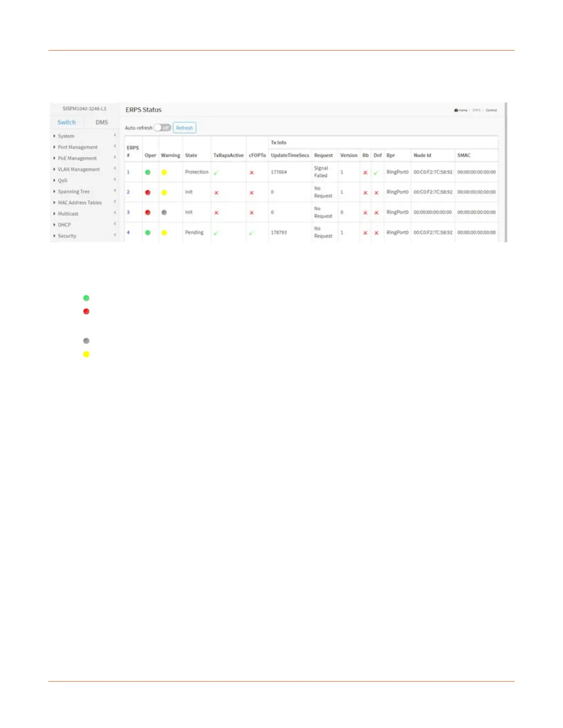Click red Oper indicator in ERPS row 2

point(148,193)
